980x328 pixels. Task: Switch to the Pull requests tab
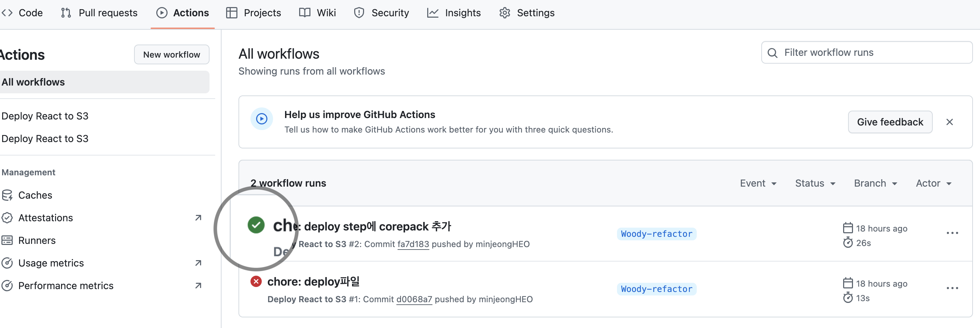pos(99,13)
